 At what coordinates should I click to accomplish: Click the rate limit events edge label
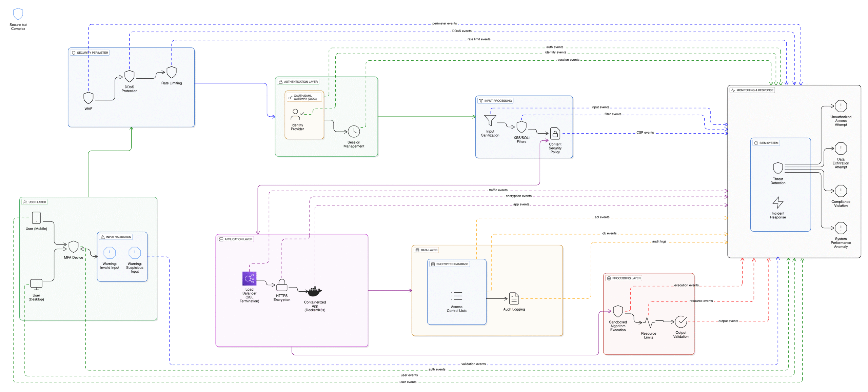[478, 39]
